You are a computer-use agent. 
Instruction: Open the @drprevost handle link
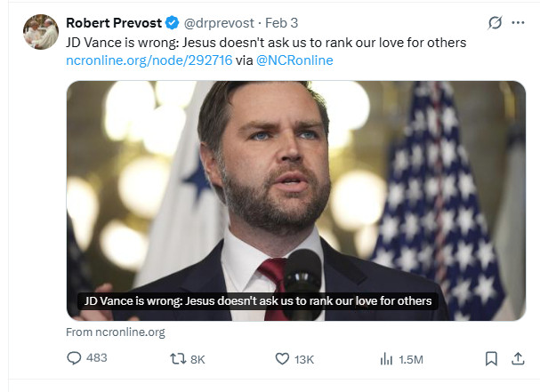coord(219,23)
